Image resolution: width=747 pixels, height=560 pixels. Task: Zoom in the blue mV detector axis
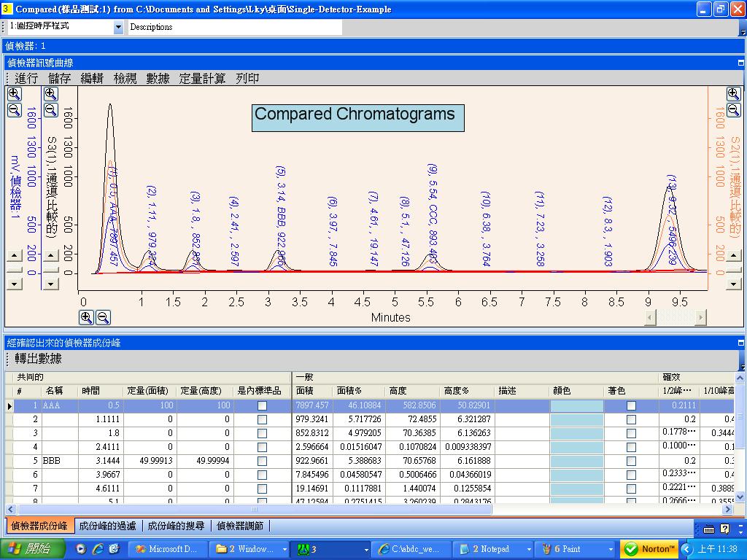[x=15, y=94]
